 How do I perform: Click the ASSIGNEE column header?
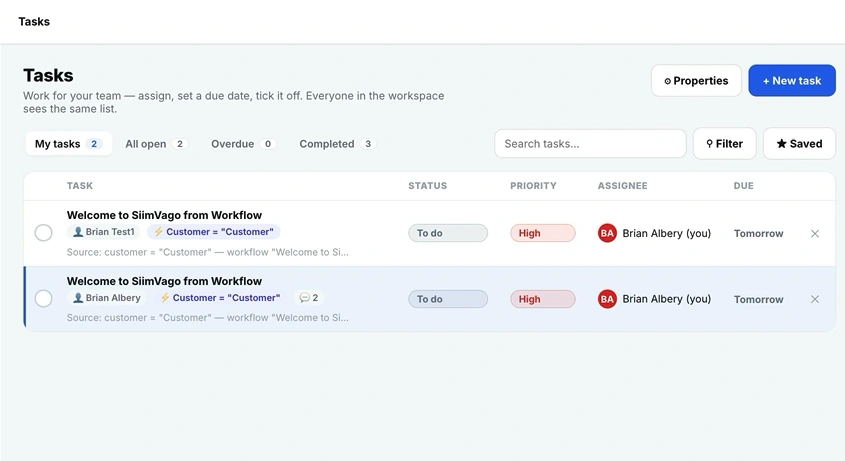622,185
